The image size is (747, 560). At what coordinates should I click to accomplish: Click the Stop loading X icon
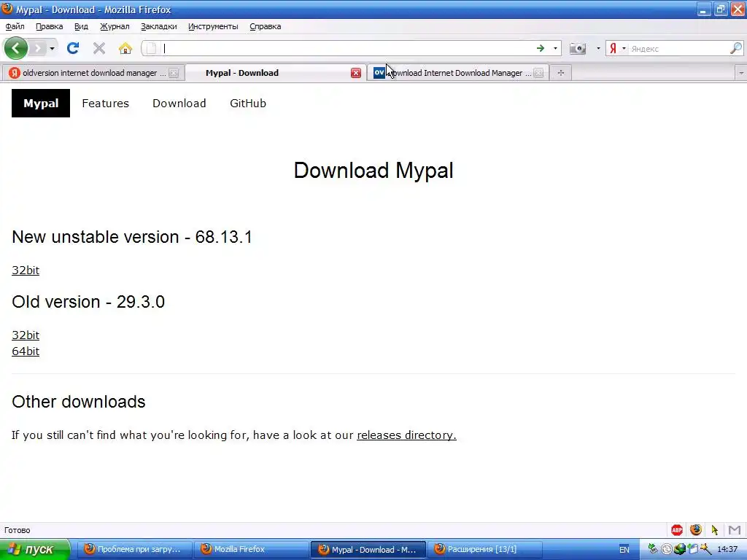(99, 48)
